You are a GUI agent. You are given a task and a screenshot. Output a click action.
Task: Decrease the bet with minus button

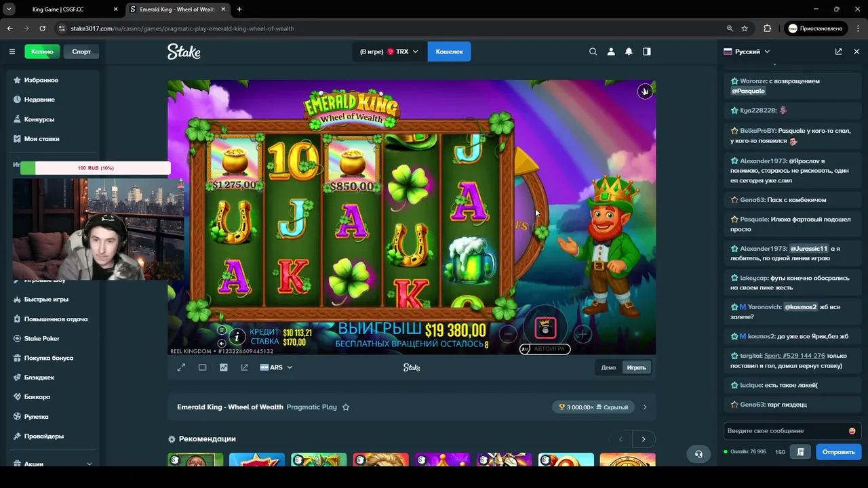[x=508, y=333]
